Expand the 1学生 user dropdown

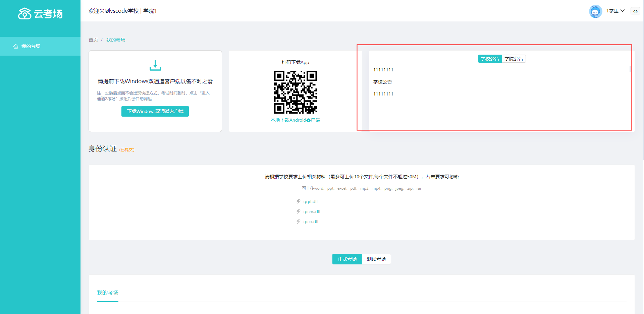[615, 11]
